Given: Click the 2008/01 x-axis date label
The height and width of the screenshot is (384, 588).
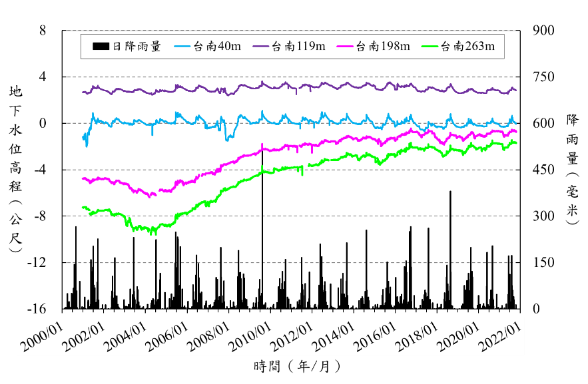Looking at the screenshot, I should click(x=208, y=335).
